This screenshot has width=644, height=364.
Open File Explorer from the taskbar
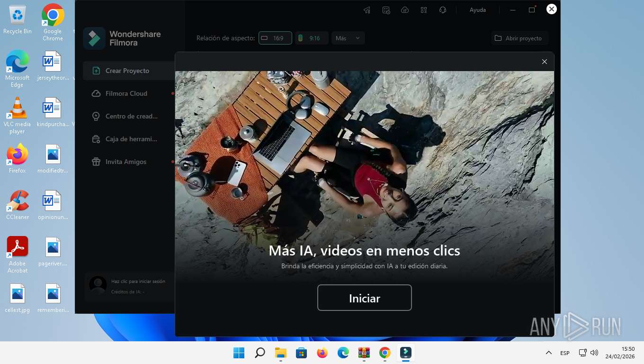pyautogui.click(x=281, y=353)
